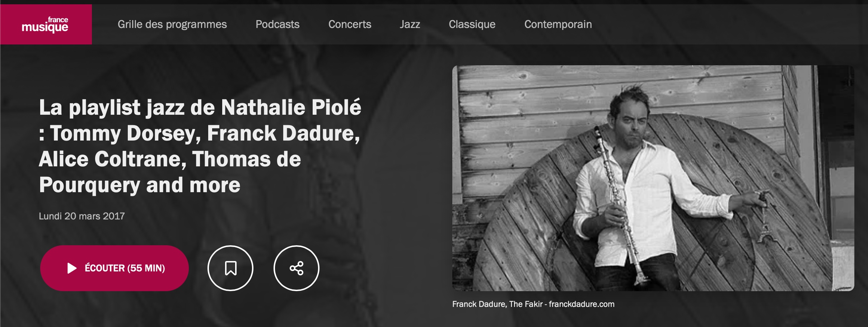Viewport: 868px width, 327px height.
Task: Open the Concerts section
Action: [350, 24]
